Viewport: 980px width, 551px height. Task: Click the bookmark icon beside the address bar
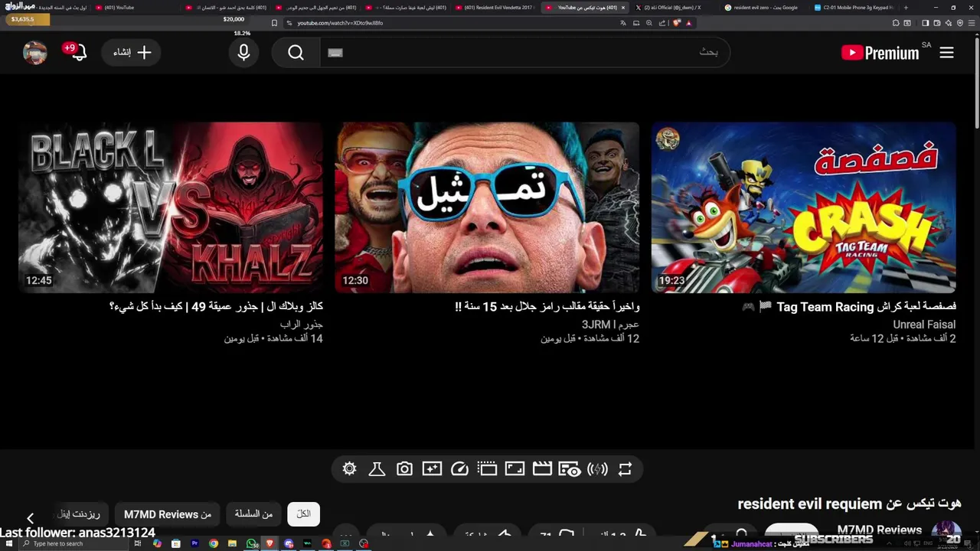tap(274, 23)
